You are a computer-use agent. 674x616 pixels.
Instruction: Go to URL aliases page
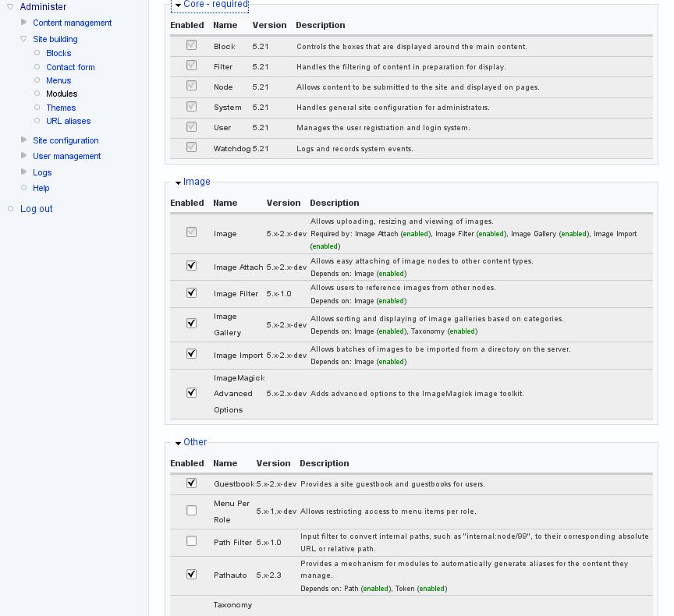point(68,121)
